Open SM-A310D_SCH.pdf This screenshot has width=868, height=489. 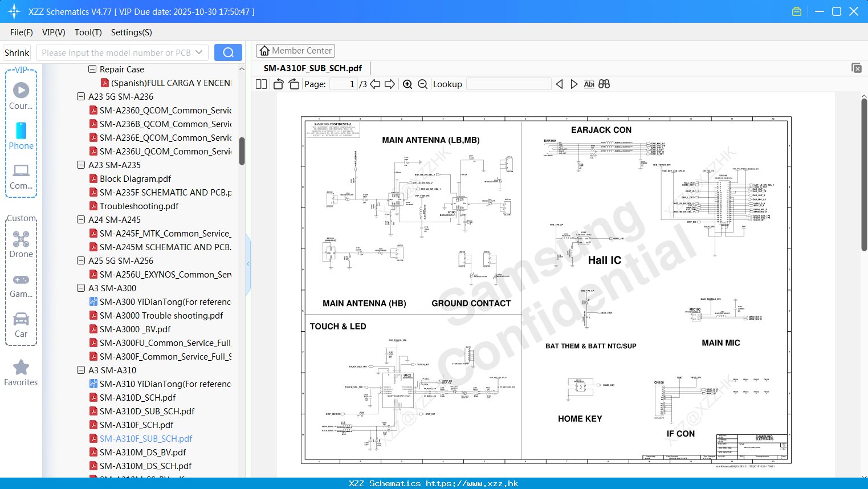(137, 397)
